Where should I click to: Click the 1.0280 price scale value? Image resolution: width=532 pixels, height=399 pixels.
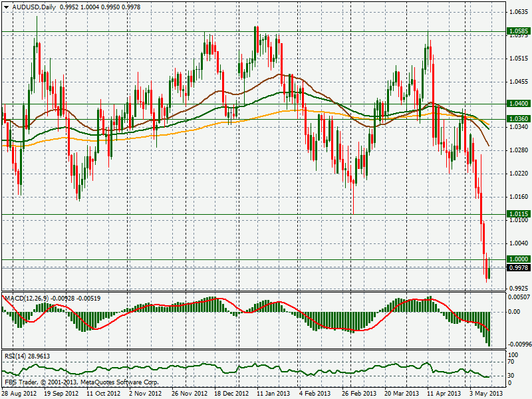pyautogui.click(x=519, y=150)
